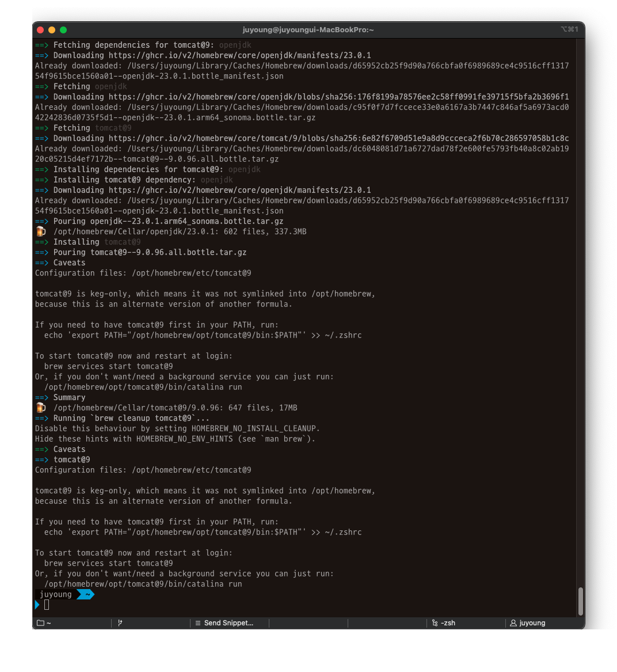The width and height of the screenshot is (617, 672).
Task: Click the tomcat/9/blobs download URL
Action: coord(338,138)
